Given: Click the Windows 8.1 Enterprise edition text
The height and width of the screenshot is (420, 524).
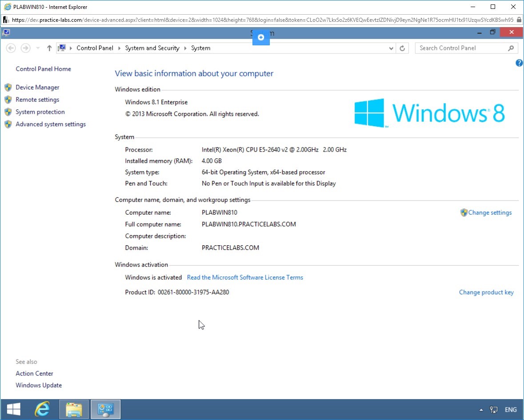Looking at the screenshot, I should (x=156, y=102).
